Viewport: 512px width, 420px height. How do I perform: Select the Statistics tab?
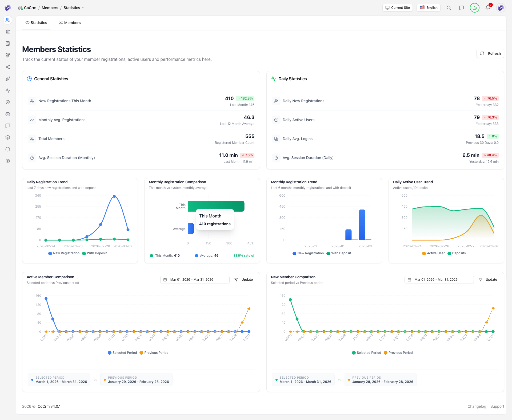click(x=36, y=23)
